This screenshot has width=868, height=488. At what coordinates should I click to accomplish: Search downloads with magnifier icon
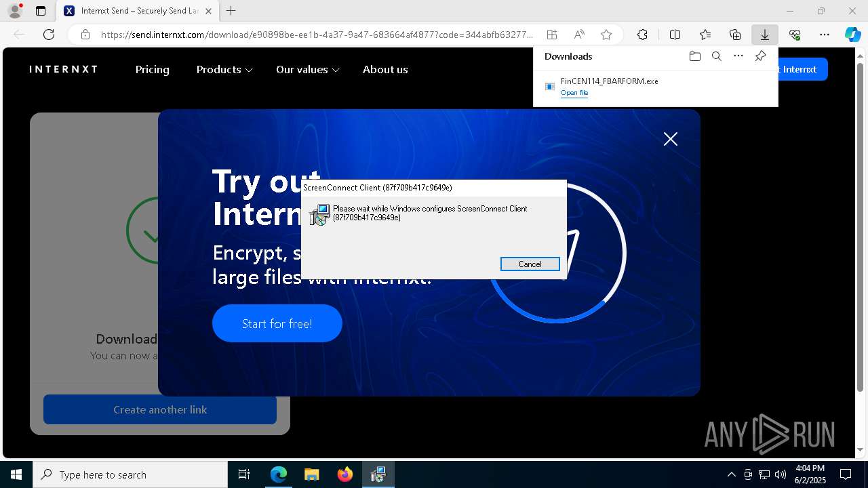[x=716, y=56]
